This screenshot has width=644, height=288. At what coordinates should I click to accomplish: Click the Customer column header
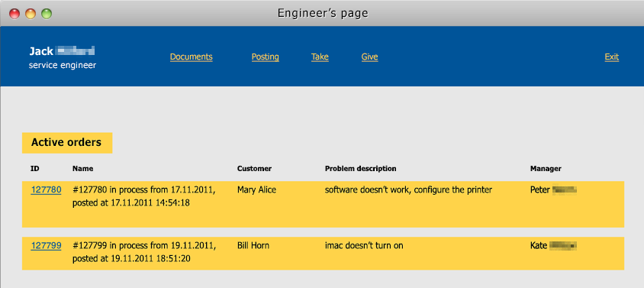pos(254,169)
